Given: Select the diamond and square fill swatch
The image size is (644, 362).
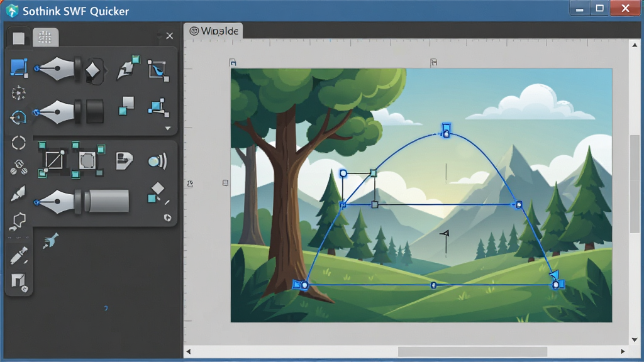Looking at the screenshot, I should click(156, 193).
